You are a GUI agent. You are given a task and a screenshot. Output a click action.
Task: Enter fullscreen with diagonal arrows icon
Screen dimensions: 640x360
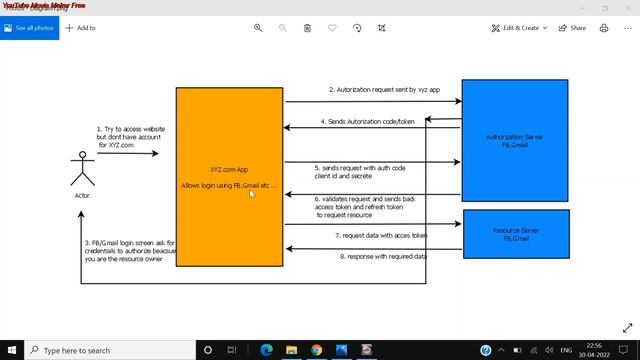[x=628, y=328]
